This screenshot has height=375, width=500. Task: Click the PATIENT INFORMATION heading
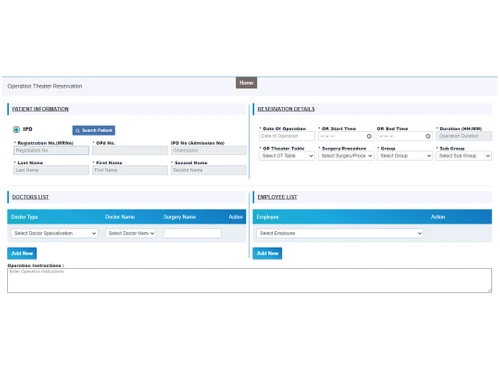(x=40, y=109)
